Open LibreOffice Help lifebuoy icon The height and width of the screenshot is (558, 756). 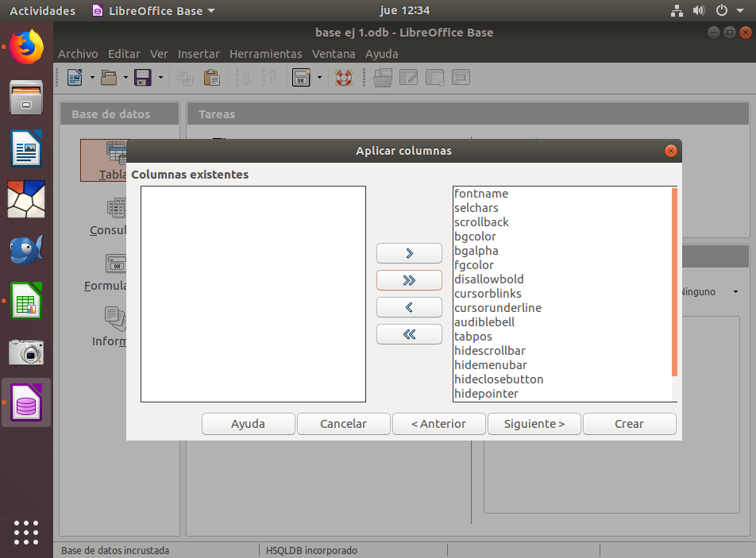pos(343,78)
